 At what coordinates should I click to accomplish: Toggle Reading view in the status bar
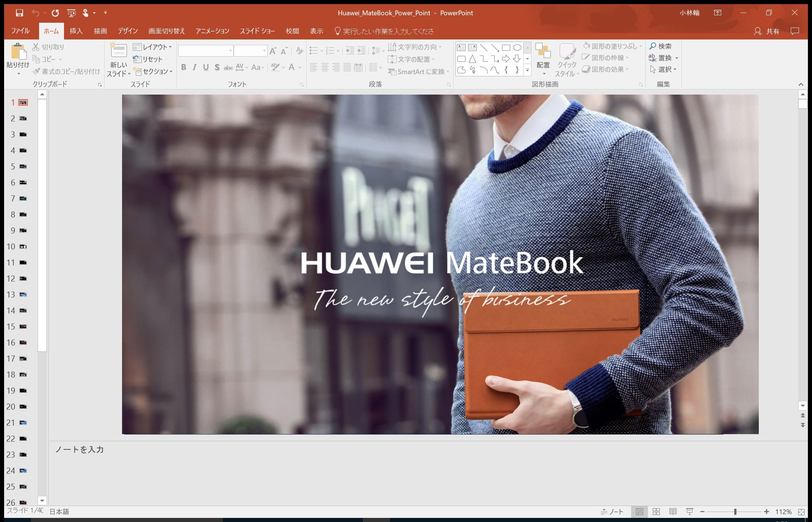click(x=673, y=512)
